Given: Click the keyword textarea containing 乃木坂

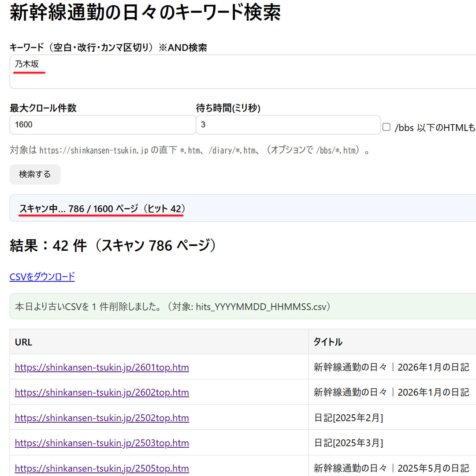Looking at the screenshot, I should pyautogui.click(x=242, y=72).
